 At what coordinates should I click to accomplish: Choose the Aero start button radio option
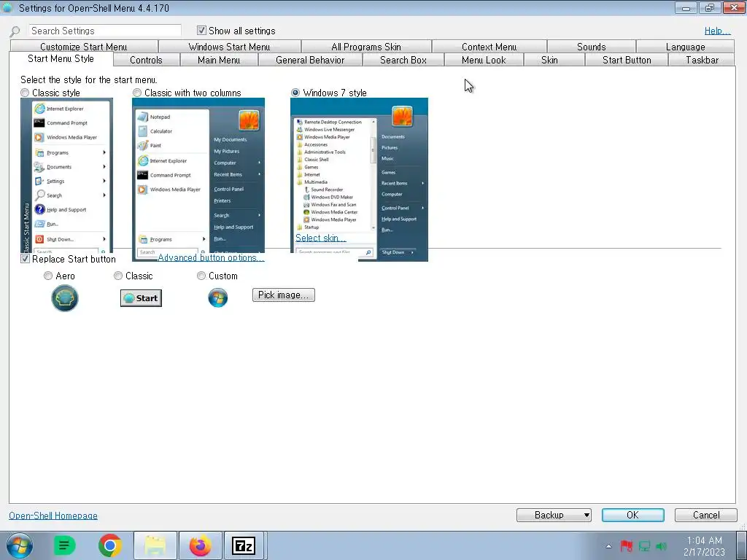pyautogui.click(x=47, y=276)
